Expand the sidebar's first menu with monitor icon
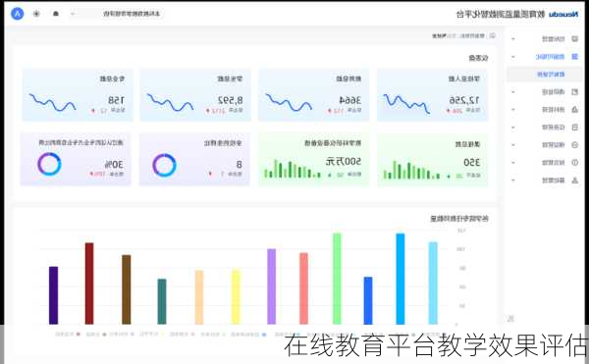The height and width of the screenshot is (364, 589). (x=513, y=38)
